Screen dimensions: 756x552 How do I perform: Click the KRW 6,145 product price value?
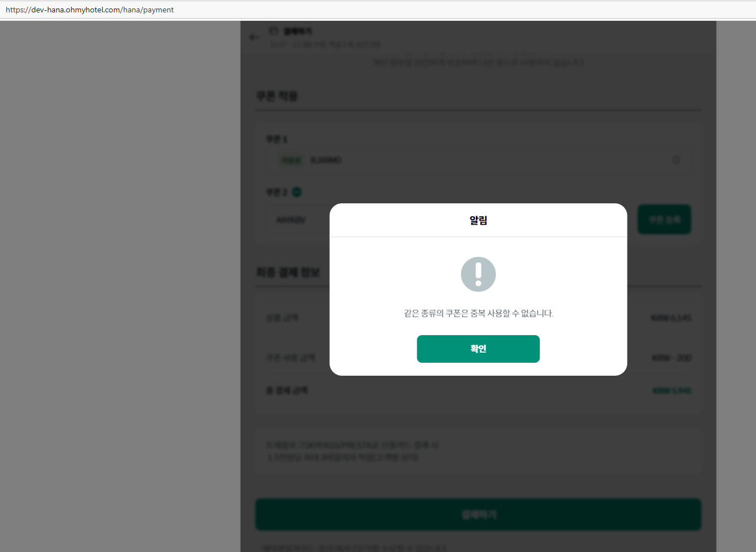coord(671,318)
